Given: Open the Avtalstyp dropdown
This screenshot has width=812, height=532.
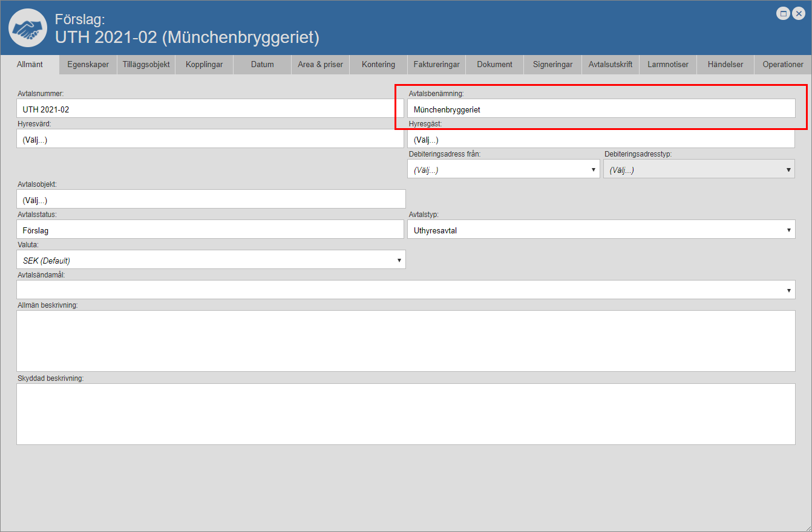Looking at the screenshot, I should click(601, 230).
